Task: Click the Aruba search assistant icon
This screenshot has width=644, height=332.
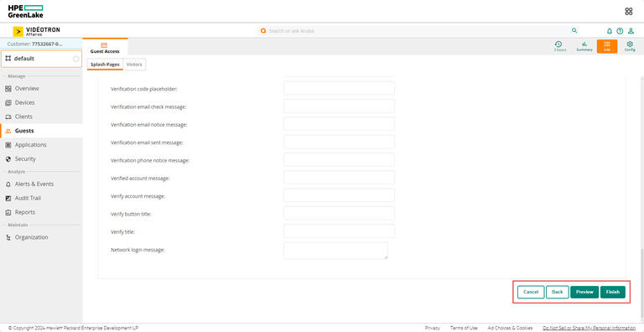Action: pyautogui.click(x=263, y=31)
